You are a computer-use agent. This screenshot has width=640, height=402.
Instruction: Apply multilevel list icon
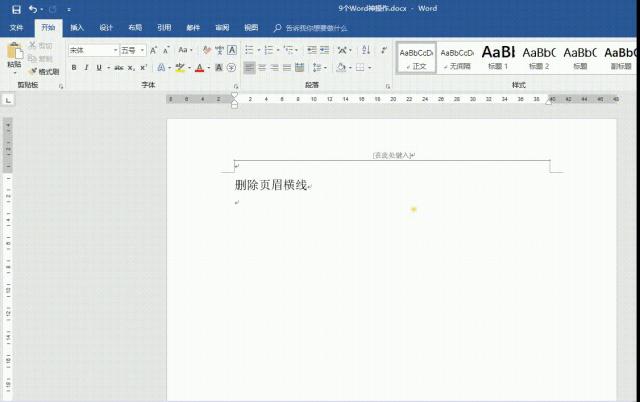289,50
